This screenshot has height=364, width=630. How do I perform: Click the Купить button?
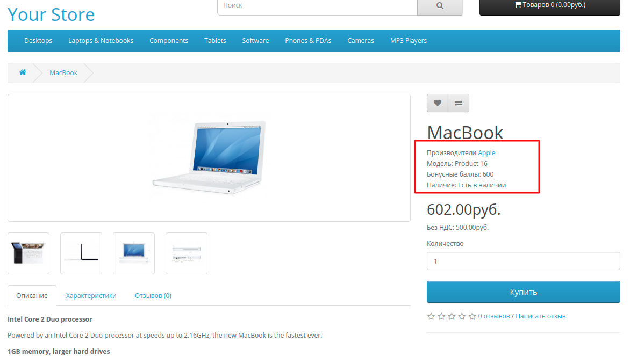pyautogui.click(x=523, y=292)
